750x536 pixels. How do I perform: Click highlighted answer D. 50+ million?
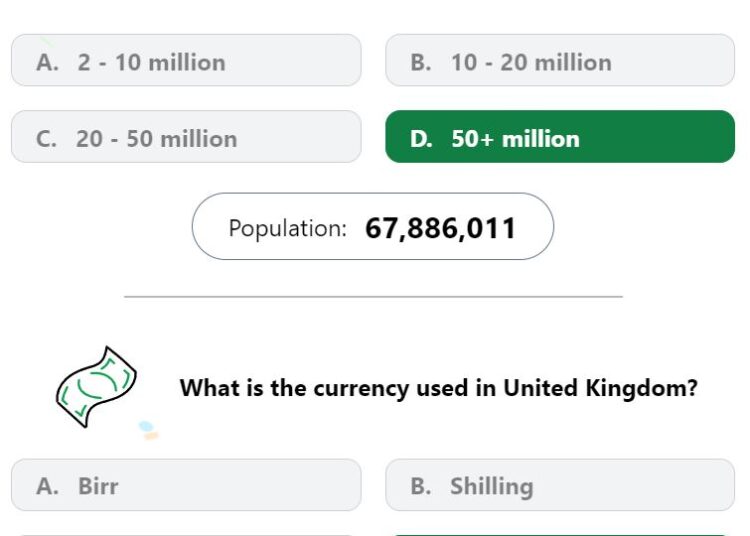click(560, 137)
